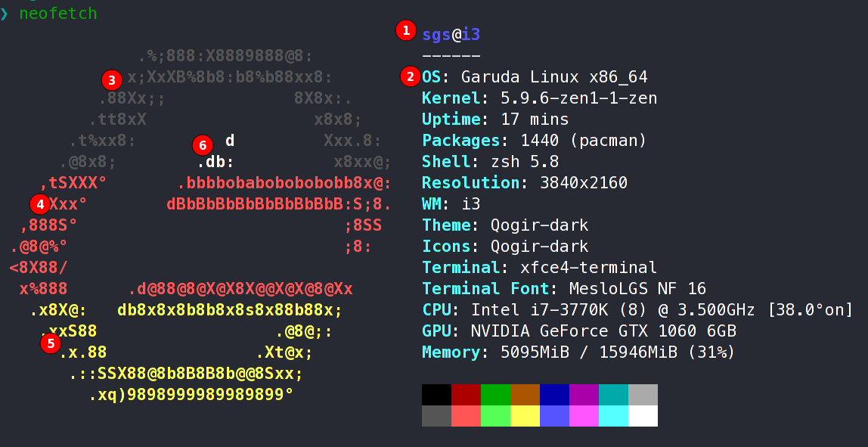Viewport: 868px width, 447px height.
Task: Select the Kernel version line
Action: click(x=539, y=98)
